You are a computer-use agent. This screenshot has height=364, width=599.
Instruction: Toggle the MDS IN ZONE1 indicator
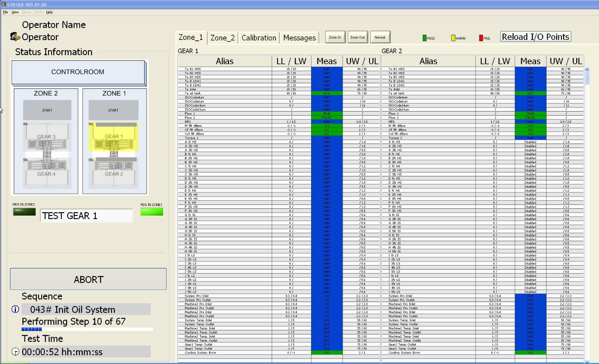click(x=152, y=212)
